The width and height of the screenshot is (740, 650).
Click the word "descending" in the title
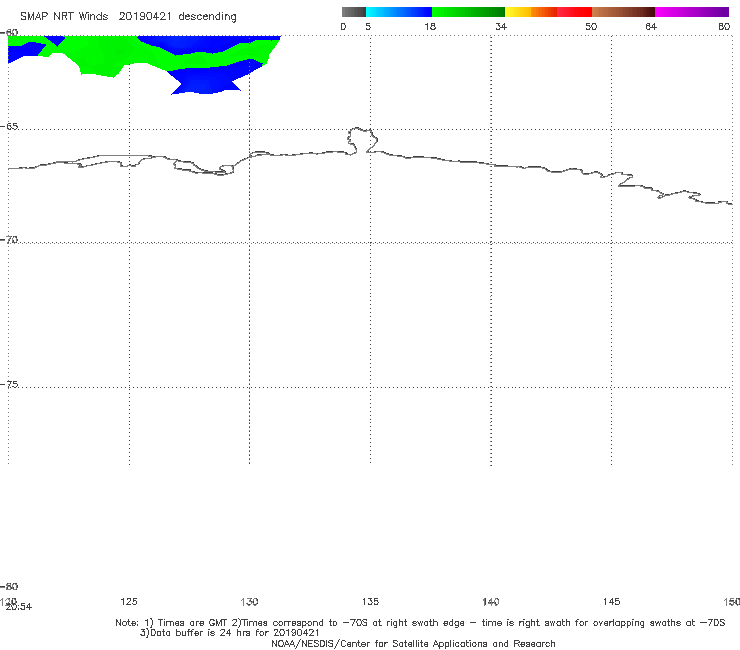(x=208, y=17)
